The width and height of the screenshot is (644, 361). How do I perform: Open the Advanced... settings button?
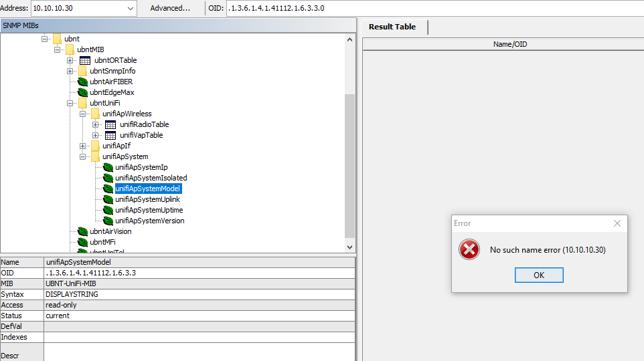(170, 9)
